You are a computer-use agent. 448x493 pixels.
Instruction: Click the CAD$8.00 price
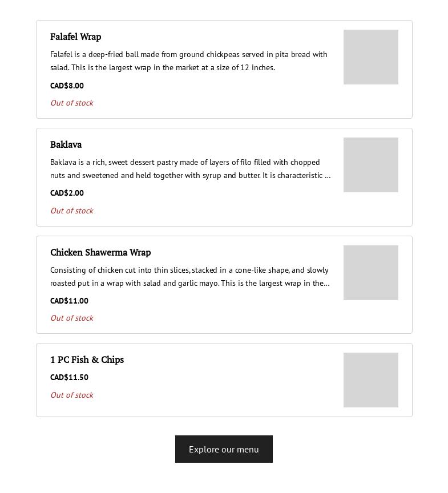coord(67,86)
